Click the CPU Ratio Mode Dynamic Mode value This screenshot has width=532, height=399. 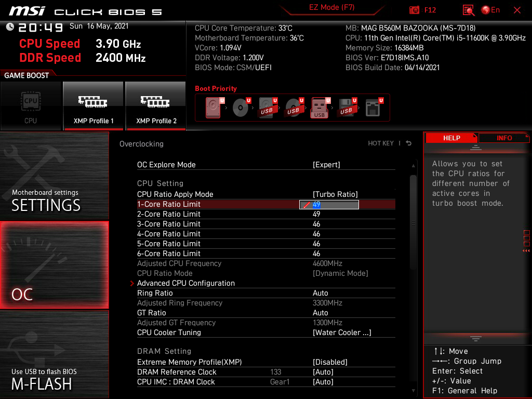(x=340, y=273)
